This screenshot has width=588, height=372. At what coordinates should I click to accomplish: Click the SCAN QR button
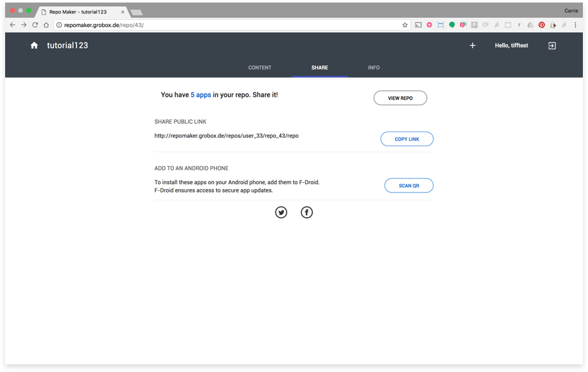pos(408,185)
